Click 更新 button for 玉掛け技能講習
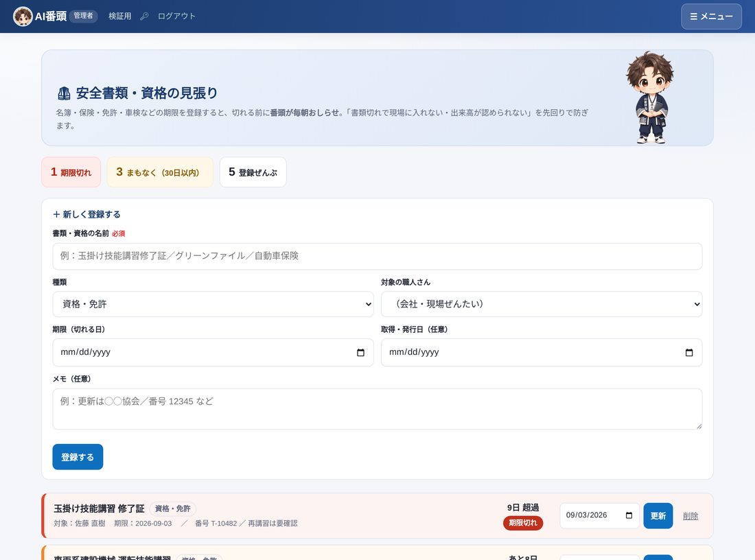This screenshot has height=560, width=755. [x=658, y=516]
